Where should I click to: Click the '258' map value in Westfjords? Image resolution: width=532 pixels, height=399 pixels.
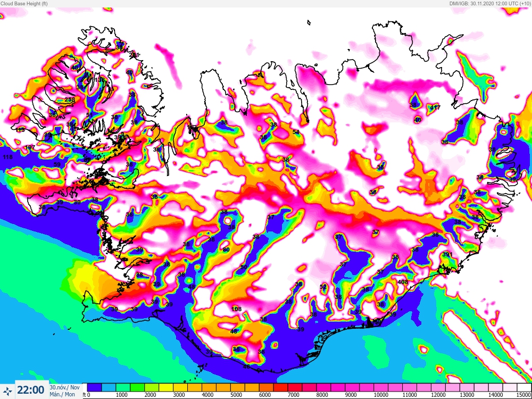pyautogui.click(x=70, y=99)
